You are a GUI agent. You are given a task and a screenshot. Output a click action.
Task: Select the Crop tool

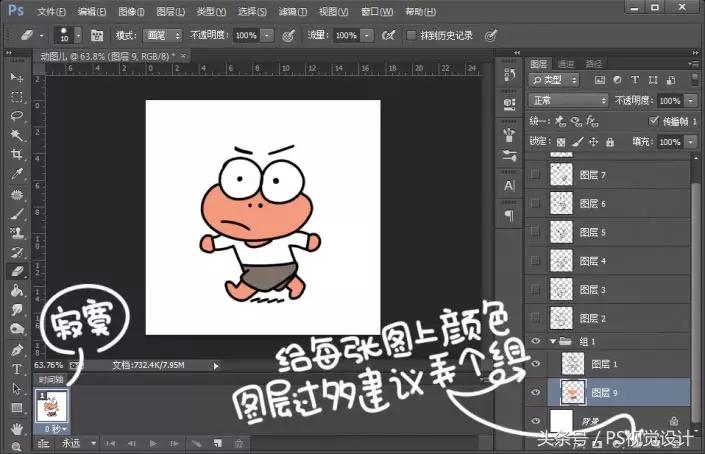[x=17, y=154]
